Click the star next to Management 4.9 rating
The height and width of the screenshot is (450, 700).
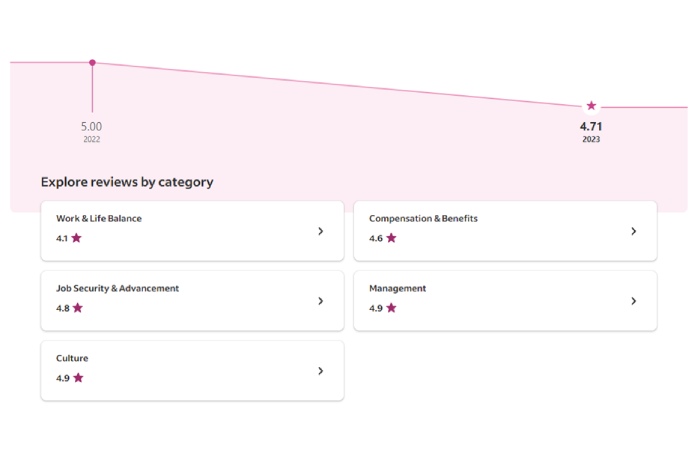pyautogui.click(x=391, y=308)
